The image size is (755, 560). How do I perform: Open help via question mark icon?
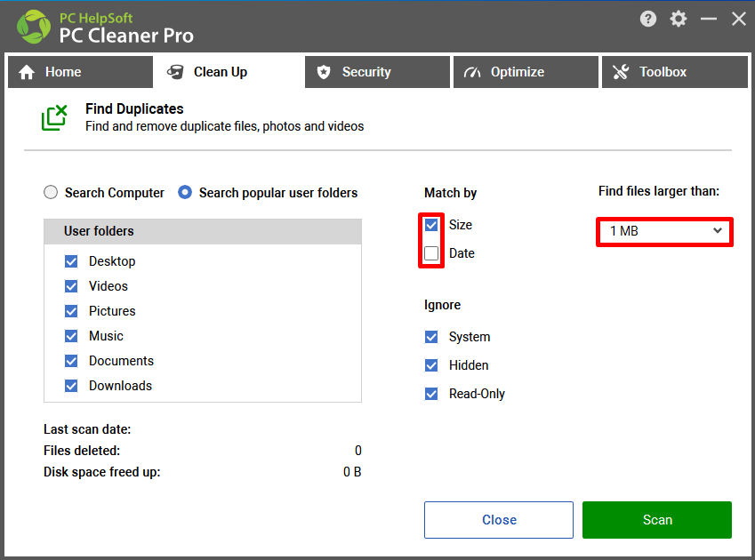tap(648, 19)
